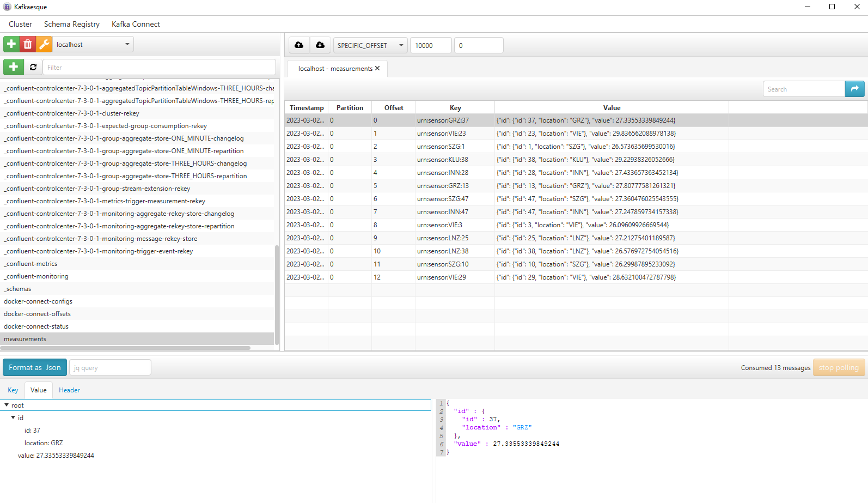This screenshot has width=868, height=503.
Task: Focus the topic Filter field
Action: pos(159,67)
